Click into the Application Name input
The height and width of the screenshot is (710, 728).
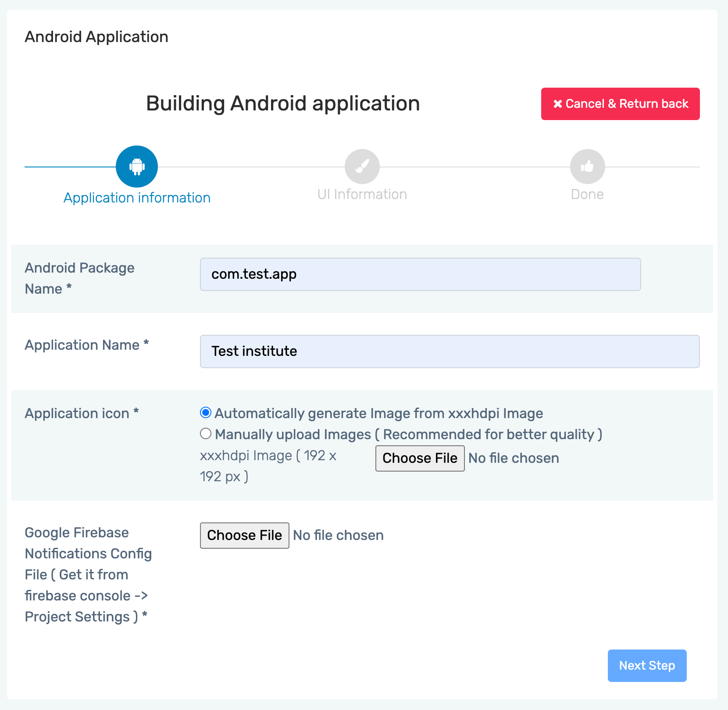[450, 351]
